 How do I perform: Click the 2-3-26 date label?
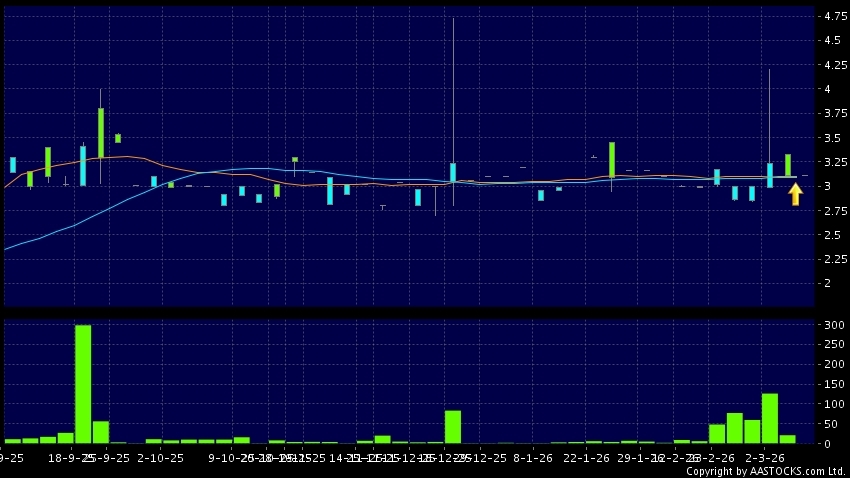[x=766, y=457]
